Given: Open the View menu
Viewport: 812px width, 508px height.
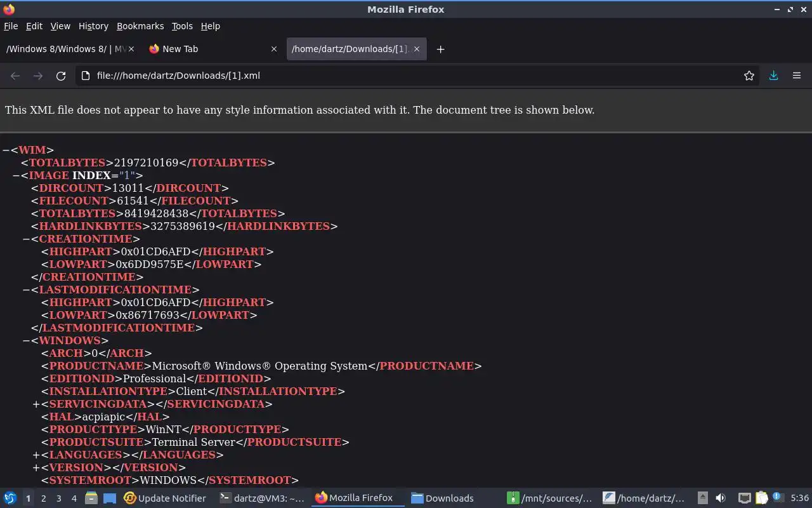Looking at the screenshot, I should pyautogui.click(x=60, y=26).
